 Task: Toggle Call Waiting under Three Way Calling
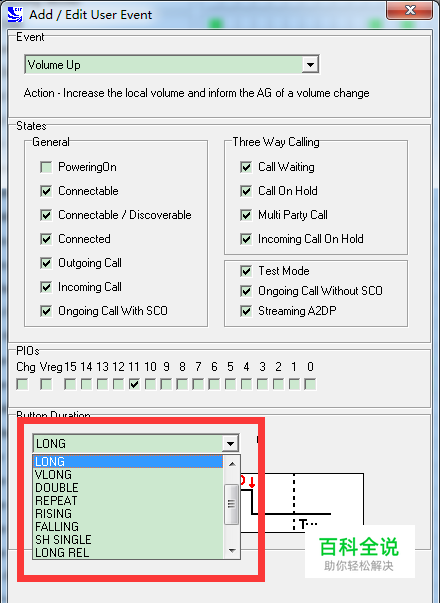point(246,167)
